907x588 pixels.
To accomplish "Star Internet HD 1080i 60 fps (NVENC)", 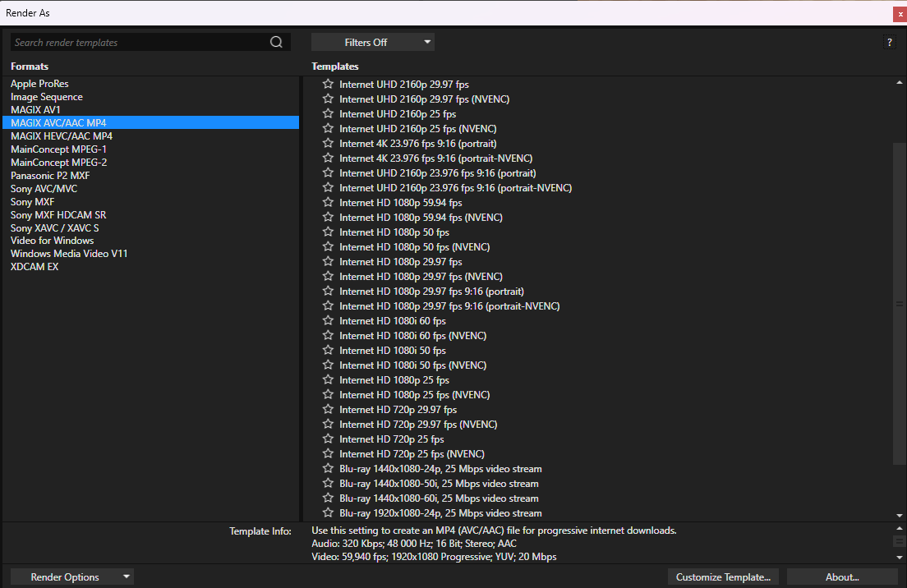I will coord(328,335).
